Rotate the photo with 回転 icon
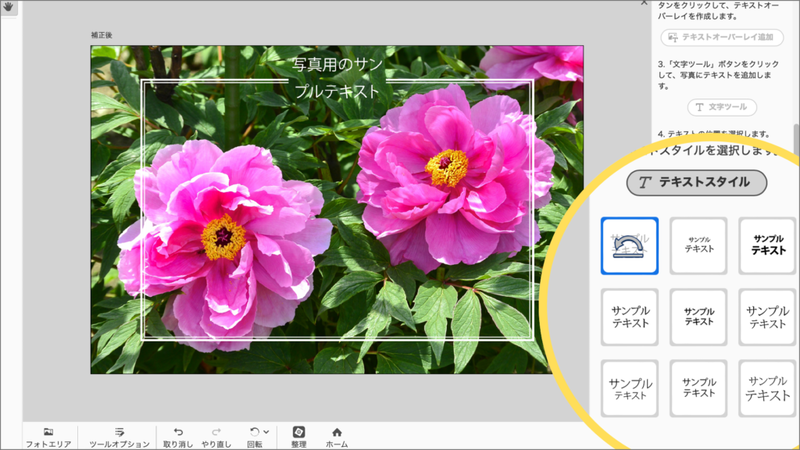Image resolution: width=800 pixels, height=450 pixels. click(255, 432)
